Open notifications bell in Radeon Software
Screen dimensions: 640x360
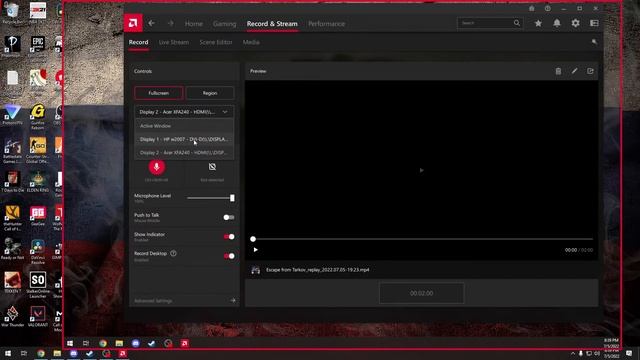click(x=557, y=23)
